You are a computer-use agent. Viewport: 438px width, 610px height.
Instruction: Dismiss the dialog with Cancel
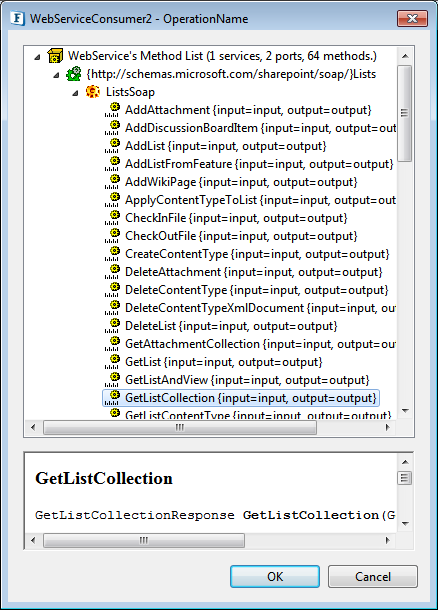point(373,576)
